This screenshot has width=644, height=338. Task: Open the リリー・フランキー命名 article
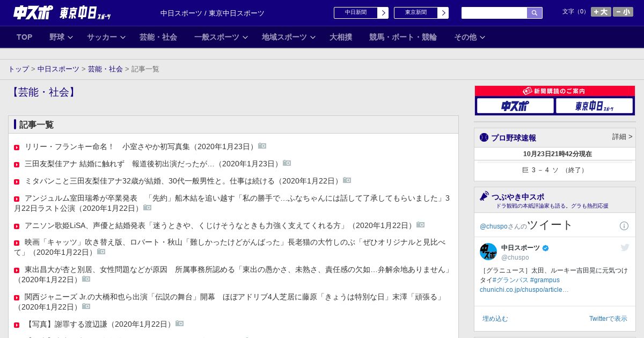click(x=140, y=146)
